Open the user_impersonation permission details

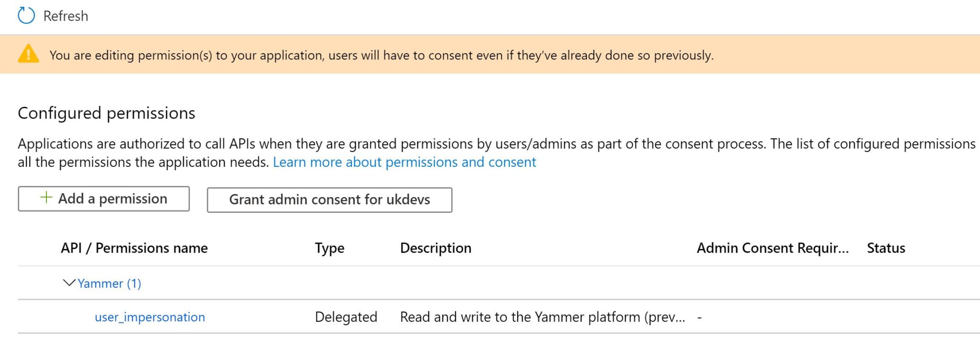[149, 317]
